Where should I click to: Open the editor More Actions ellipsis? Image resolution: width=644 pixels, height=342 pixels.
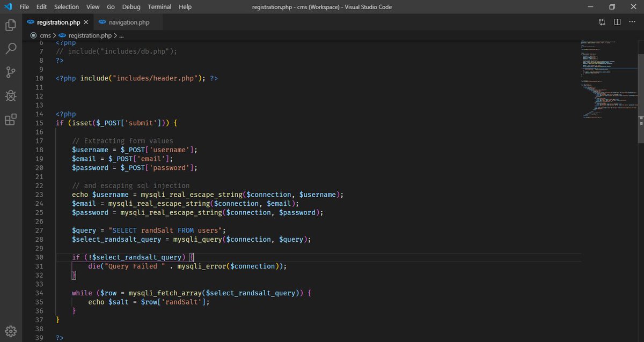point(632,22)
